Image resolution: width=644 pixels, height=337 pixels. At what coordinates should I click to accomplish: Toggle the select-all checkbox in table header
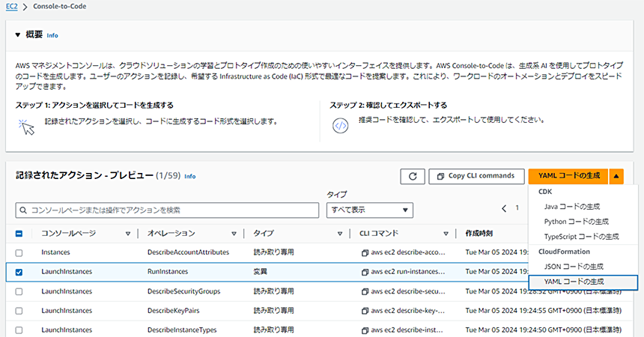19,234
